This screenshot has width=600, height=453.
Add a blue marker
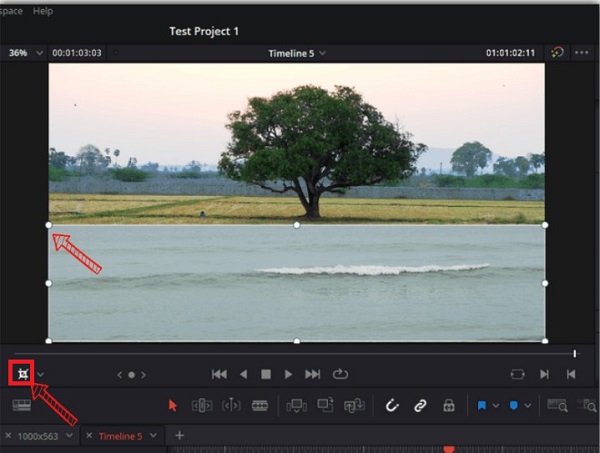coord(514,406)
